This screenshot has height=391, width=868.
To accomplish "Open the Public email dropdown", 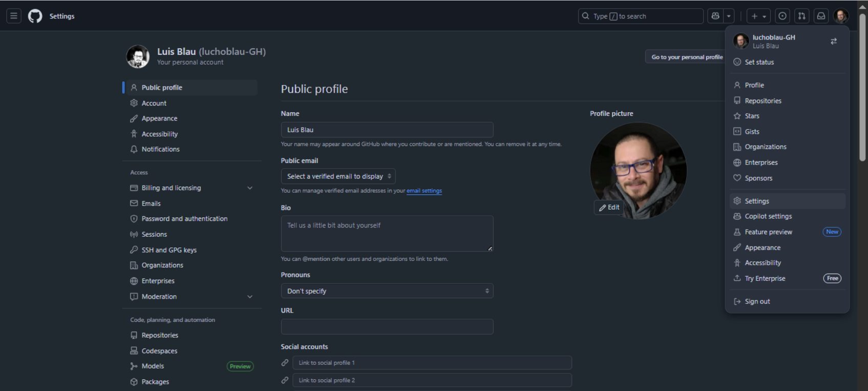I will [x=338, y=176].
